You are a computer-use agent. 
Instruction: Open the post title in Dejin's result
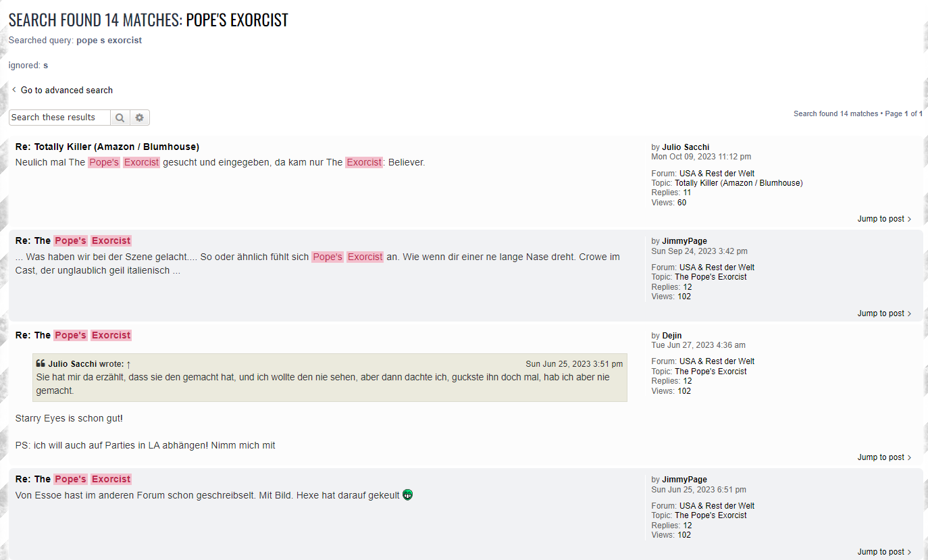pos(73,335)
